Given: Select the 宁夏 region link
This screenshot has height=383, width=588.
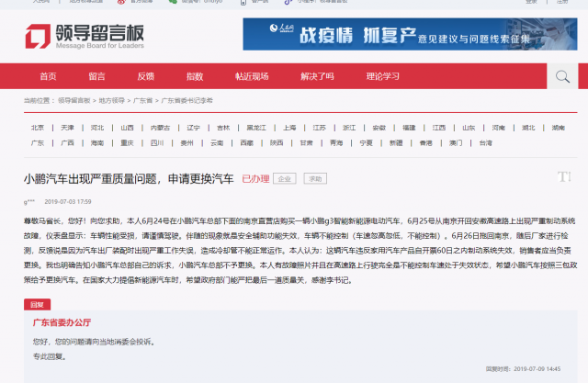Looking at the screenshot, I should [366, 142].
